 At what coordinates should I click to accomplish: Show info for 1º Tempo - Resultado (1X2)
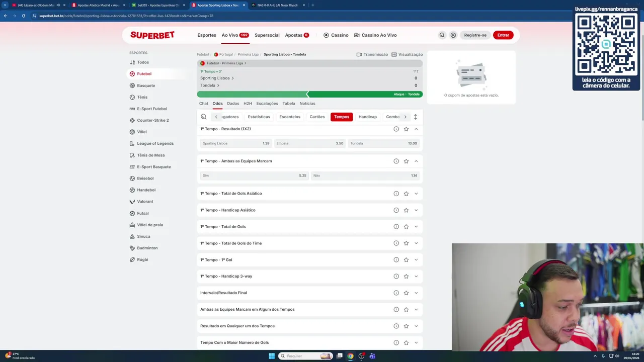(x=396, y=129)
